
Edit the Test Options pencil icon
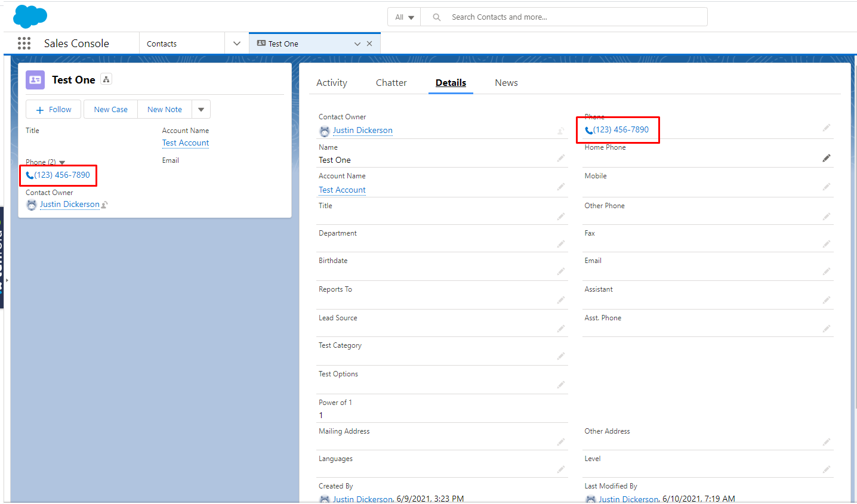pyautogui.click(x=561, y=385)
